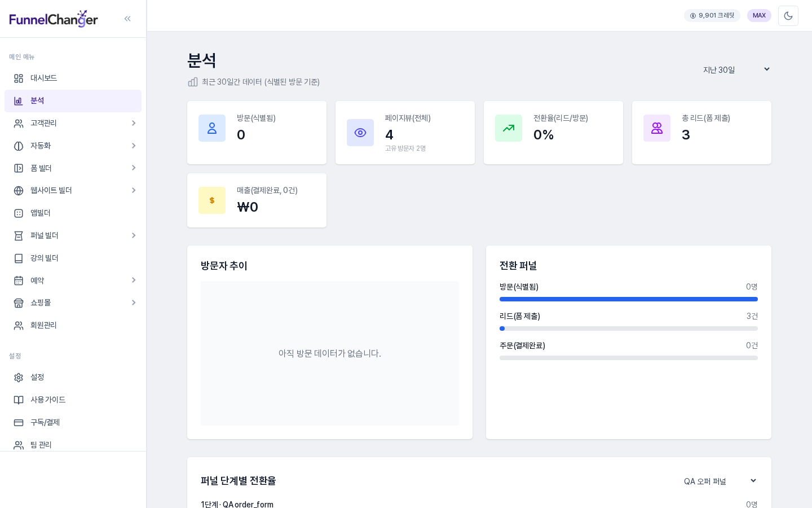
Task: Expand the 웹사이트 빌더 submenu chevron
Action: [x=134, y=190]
